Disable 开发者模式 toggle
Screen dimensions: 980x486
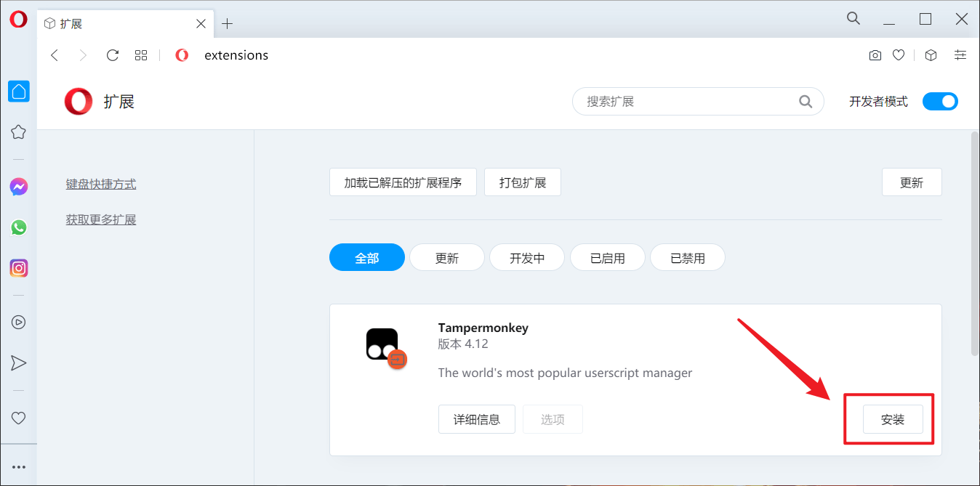pyautogui.click(x=940, y=101)
